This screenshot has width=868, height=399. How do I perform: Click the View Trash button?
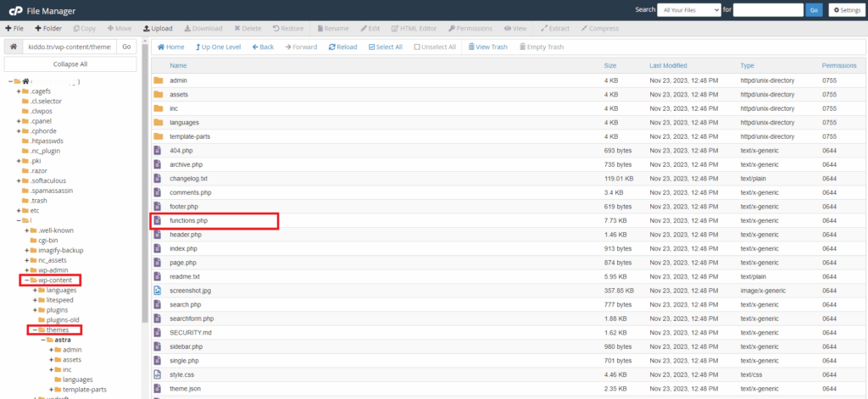click(487, 47)
